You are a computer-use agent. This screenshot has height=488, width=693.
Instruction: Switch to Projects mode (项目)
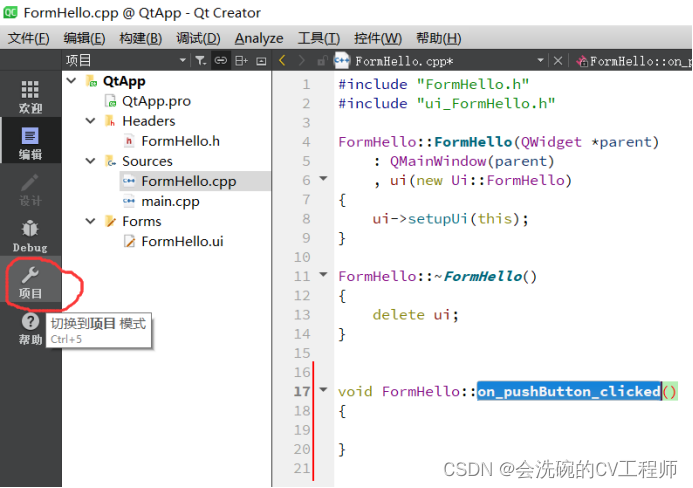30,282
